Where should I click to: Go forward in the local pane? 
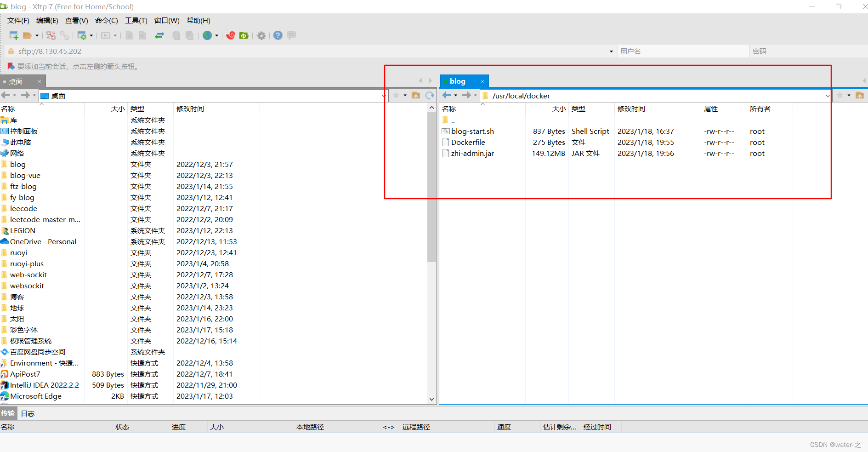25,95
